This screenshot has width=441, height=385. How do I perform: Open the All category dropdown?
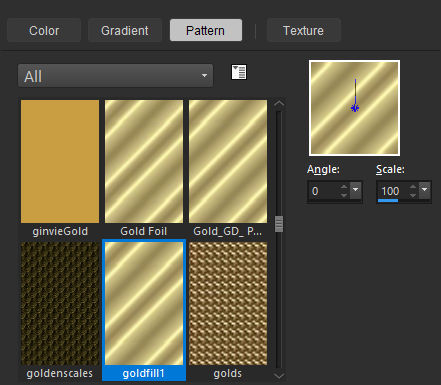pos(115,76)
